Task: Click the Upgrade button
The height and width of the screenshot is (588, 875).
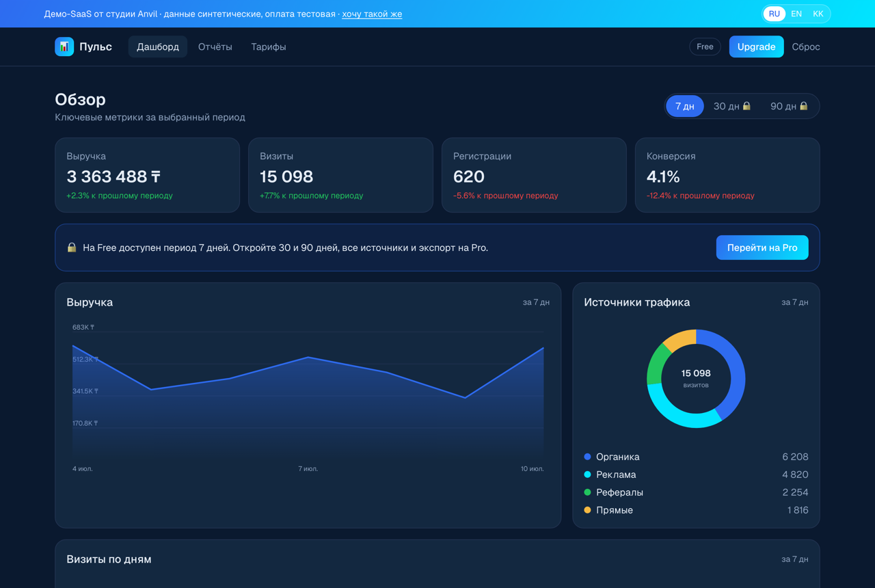Action: click(756, 46)
